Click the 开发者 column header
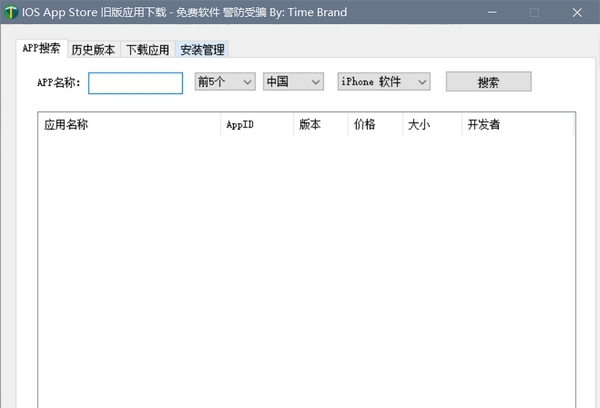The height and width of the screenshot is (408, 600). coord(518,124)
